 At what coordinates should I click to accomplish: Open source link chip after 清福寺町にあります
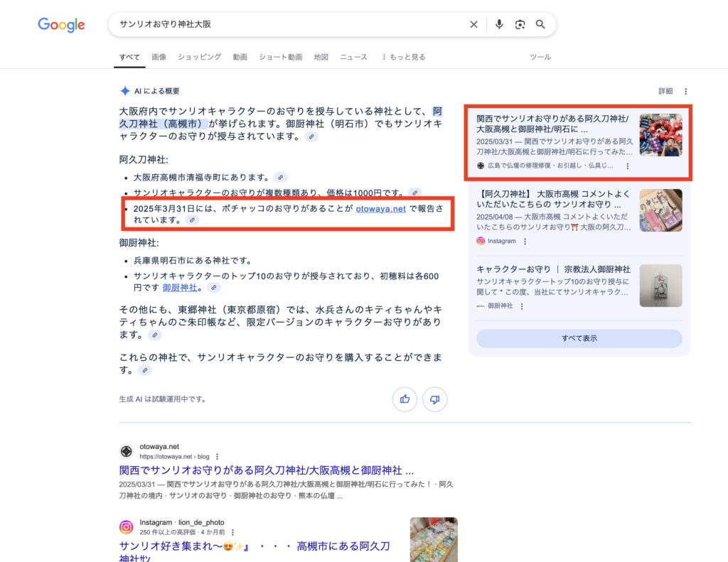280,178
